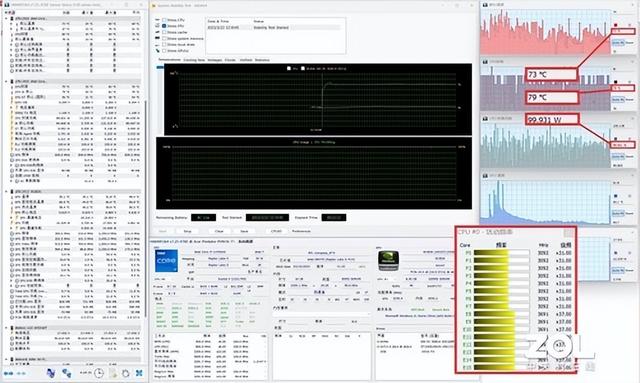This screenshot has height=383, width=640.
Task: Open the GPU #0 selector dropdown in HWiNFO summary
Action: pyautogui.click(x=387, y=279)
